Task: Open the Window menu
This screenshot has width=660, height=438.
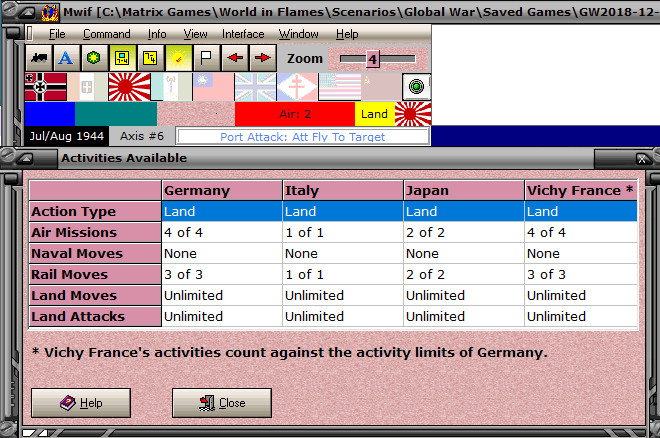Action: [x=298, y=34]
